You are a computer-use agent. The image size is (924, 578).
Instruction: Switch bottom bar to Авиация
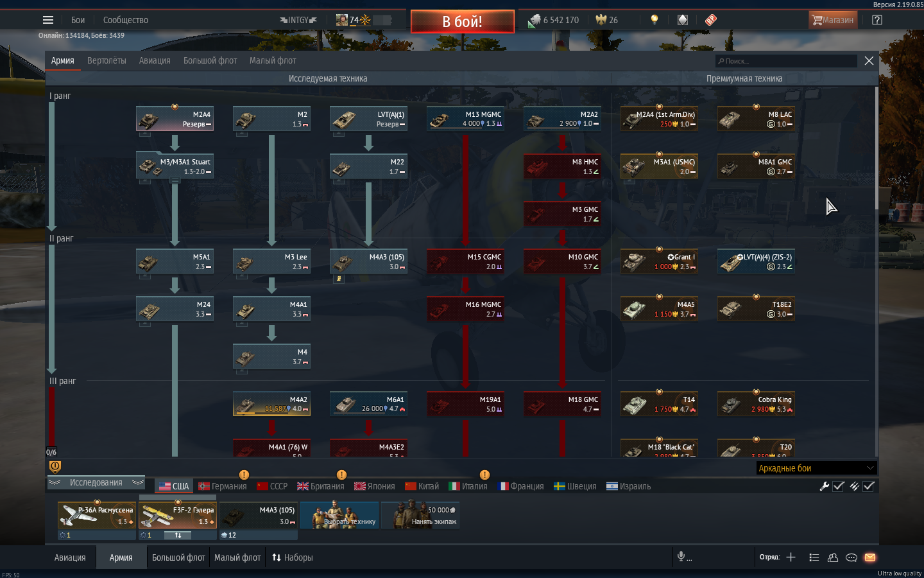pyautogui.click(x=70, y=557)
